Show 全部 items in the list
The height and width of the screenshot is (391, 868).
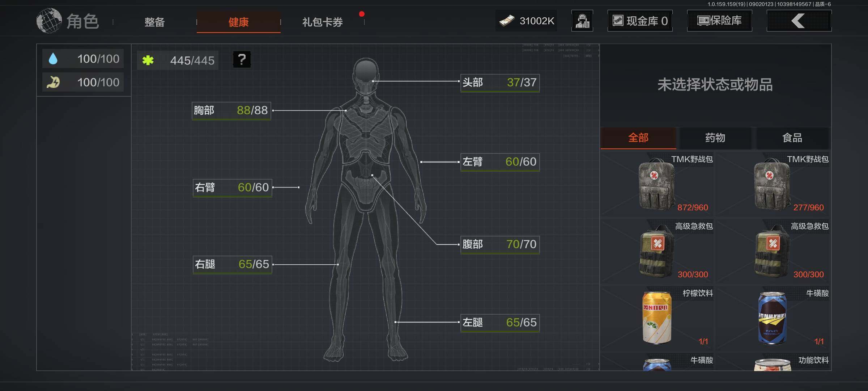[x=638, y=138]
